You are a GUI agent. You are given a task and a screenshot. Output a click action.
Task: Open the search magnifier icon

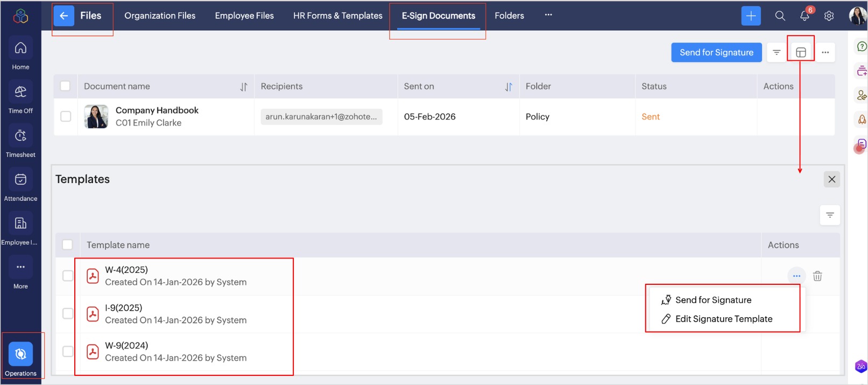coord(780,16)
